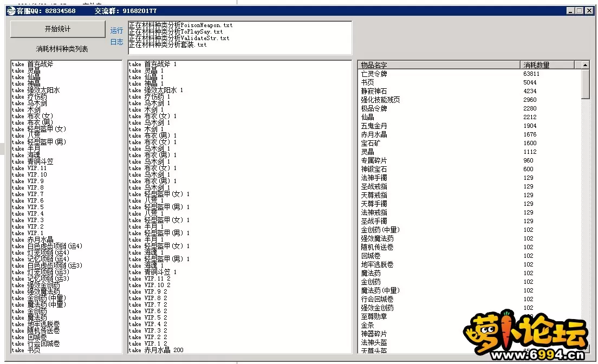The width and height of the screenshot is (598, 364).
Task: Select "take 白色虎齿项链(运4)" in material list
Action: [x=47, y=246]
